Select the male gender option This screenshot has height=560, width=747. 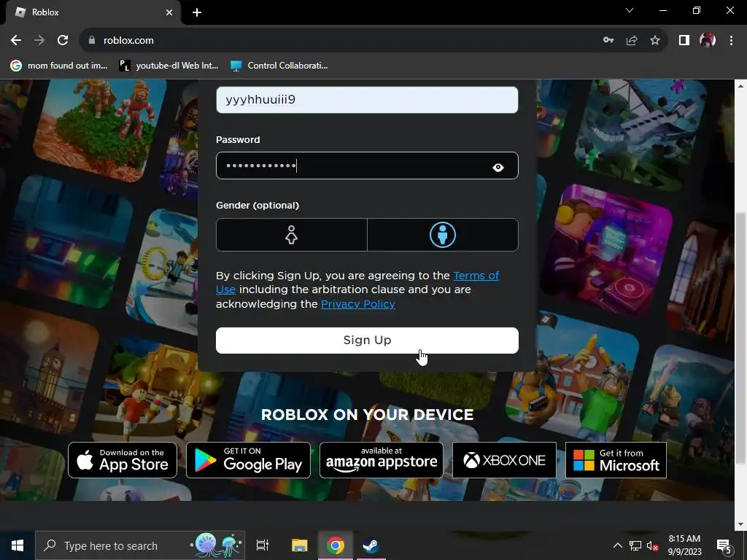(x=443, y=235)
